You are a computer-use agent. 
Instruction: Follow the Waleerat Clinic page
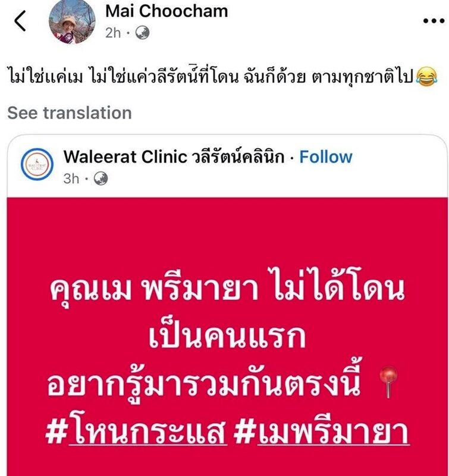[x=326, y=157]
